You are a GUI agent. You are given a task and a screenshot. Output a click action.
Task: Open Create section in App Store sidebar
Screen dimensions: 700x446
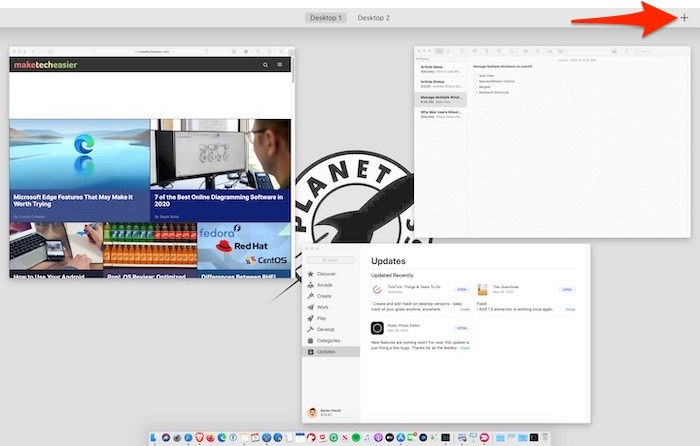point(331,296)
